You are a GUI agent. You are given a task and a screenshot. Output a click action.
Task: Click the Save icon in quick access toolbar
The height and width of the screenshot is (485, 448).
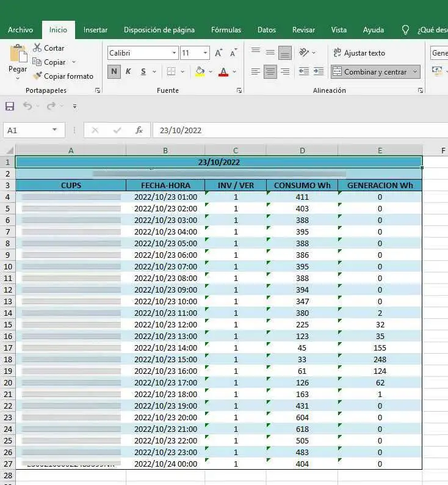click(10, 106)
